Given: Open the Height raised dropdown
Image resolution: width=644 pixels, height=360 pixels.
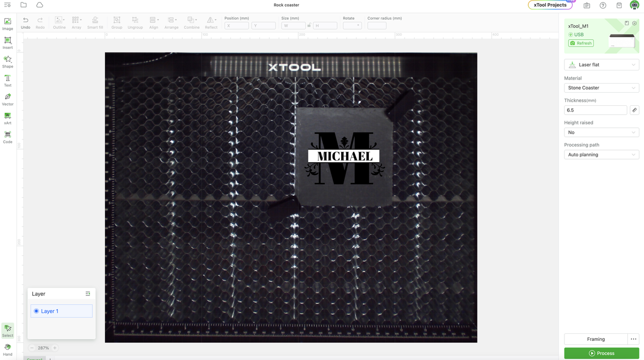Looking at the screenshot, I should [x=602, y=132].
